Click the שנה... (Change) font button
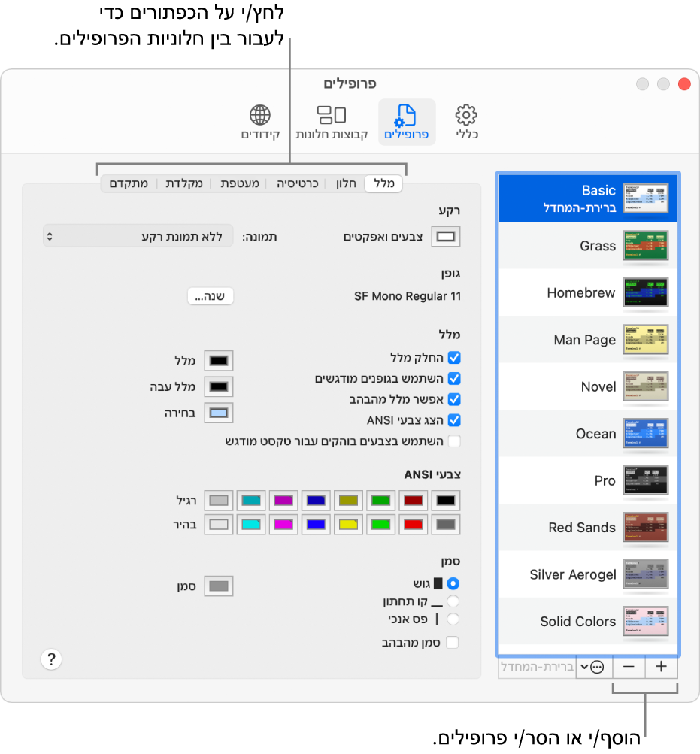The width and height of the screenshot is (700, 754). 211,296
